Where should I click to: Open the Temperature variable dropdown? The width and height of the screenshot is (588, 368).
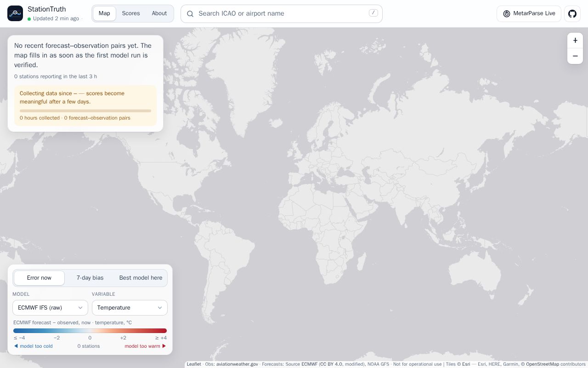tap(130, 308)
